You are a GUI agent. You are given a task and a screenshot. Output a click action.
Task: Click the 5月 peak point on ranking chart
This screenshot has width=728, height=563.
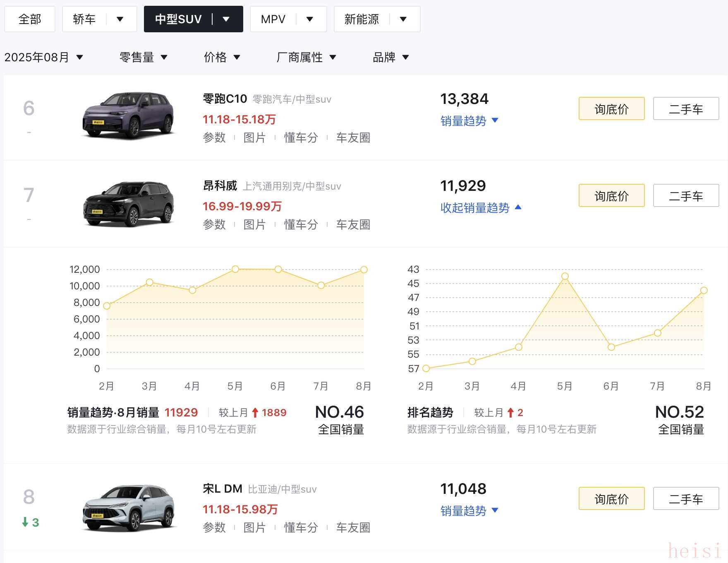point(565,276)
